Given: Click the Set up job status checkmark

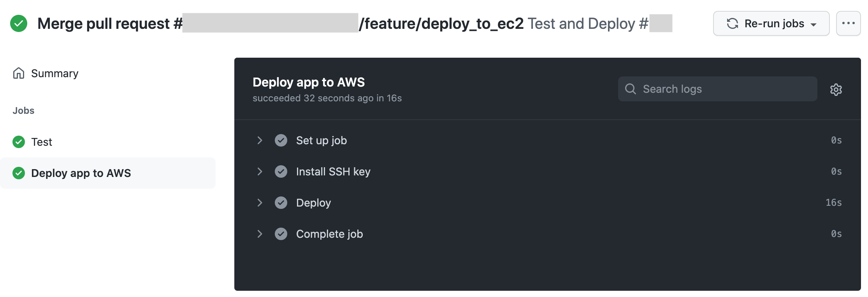Looking at the screenshot, I should (281, 140).
